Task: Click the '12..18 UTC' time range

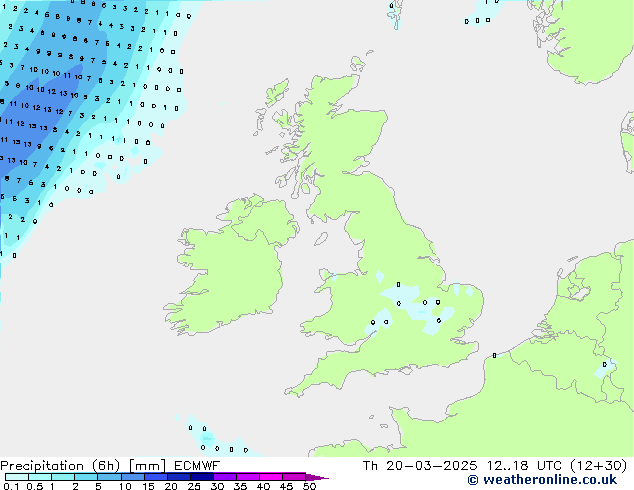Action: click(524, 466)
